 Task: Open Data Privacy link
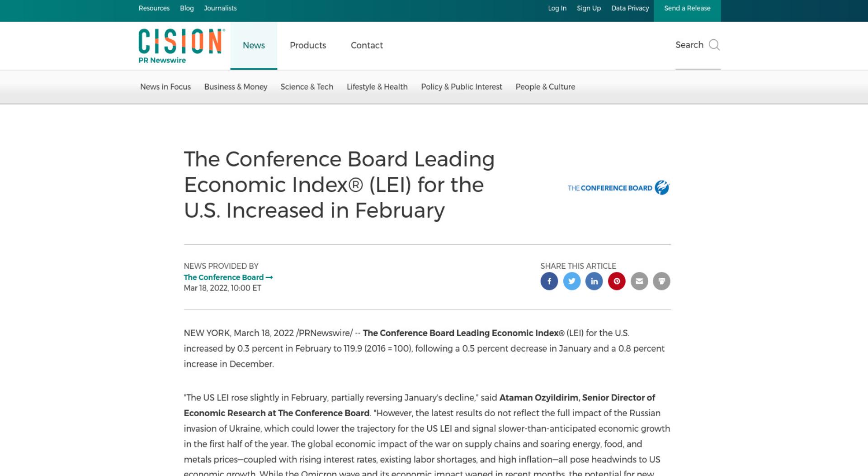[x=630, y=8]
